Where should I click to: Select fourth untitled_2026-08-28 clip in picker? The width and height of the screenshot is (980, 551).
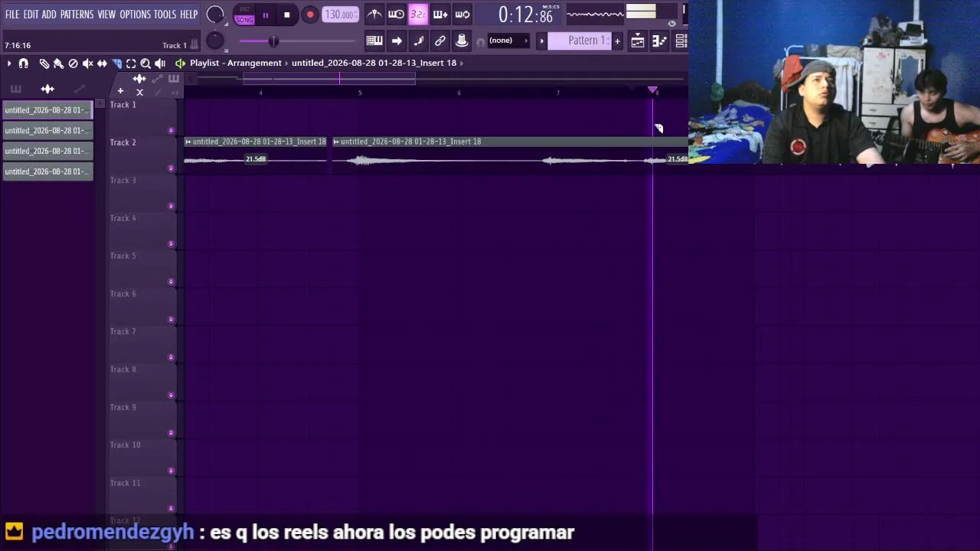pos(47,171)
